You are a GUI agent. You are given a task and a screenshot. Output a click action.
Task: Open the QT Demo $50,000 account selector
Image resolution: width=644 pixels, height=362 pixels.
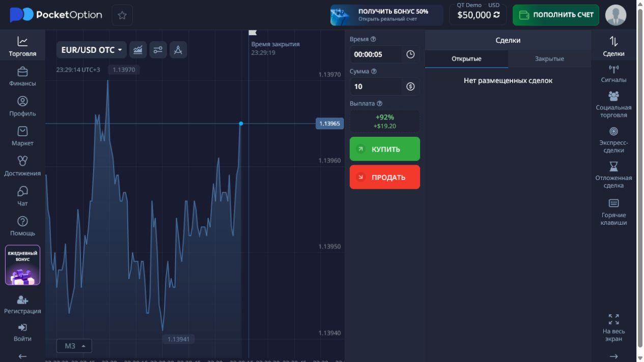point(478,15)
